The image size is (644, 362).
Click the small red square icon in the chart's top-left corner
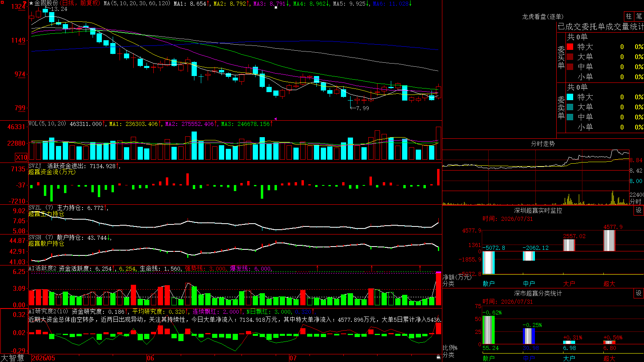(x=2, y=2)
